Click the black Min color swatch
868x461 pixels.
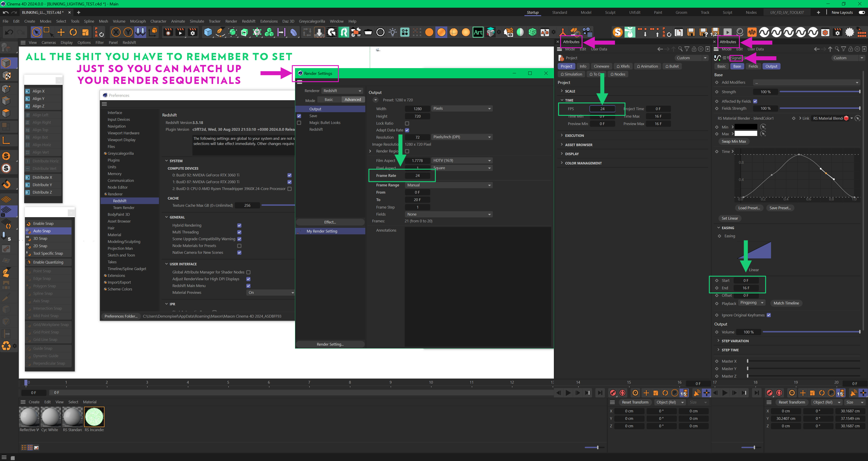click(x=746, y=127)
